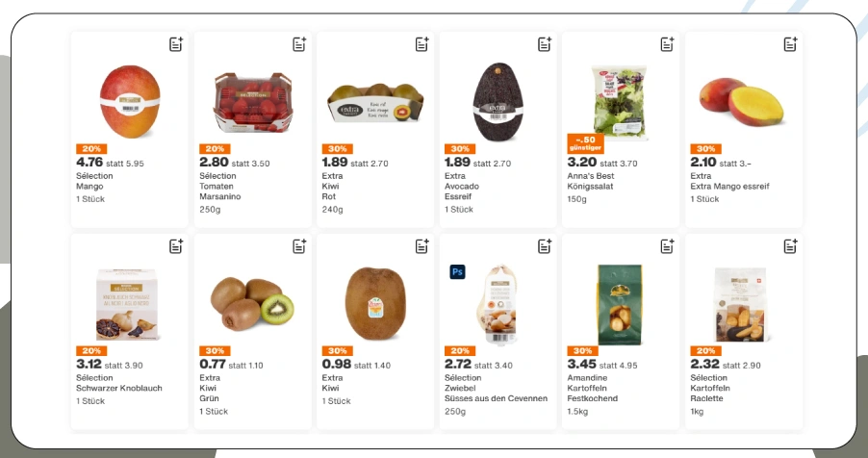This screenshot has height=458, width=868.
Task: Add Extra Mango essreif to shopping list
Action: [790, 44]
